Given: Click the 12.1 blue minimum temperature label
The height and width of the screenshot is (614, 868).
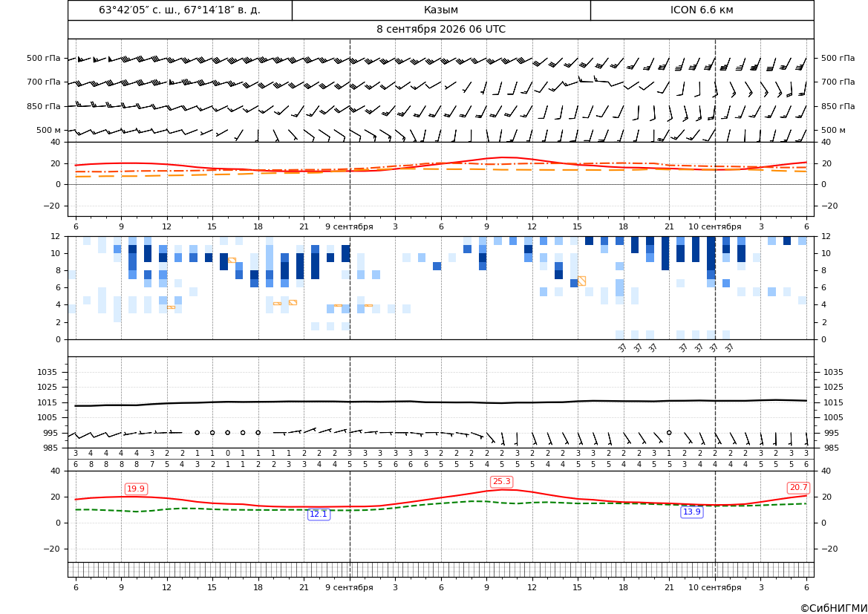Looking at the screenshot, I should pos(319,515).
